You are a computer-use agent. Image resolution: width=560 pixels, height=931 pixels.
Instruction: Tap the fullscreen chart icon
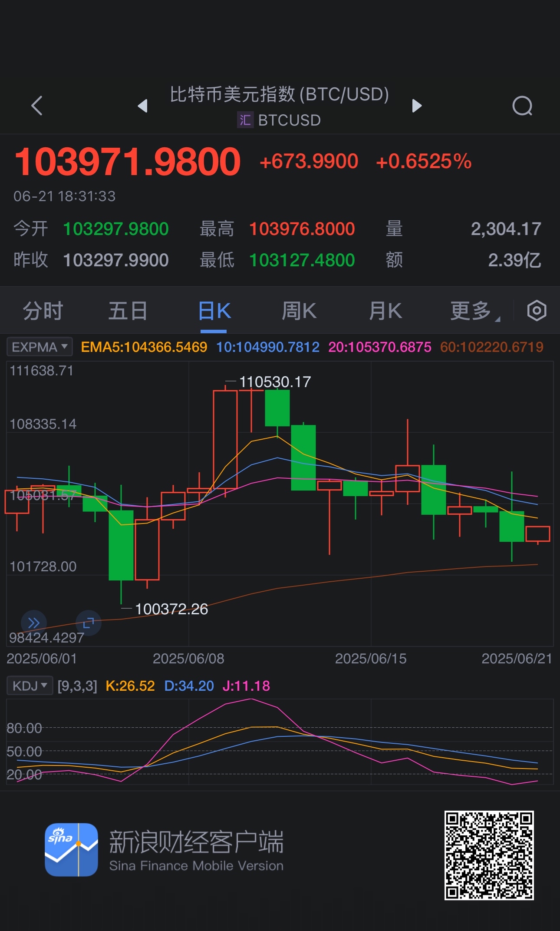tap(89, 623)
